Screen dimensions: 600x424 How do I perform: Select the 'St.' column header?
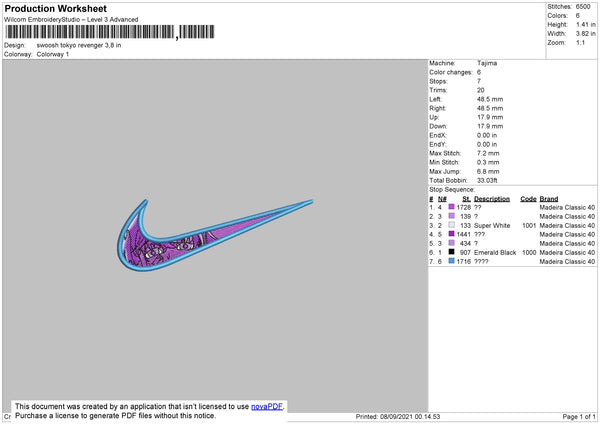pyautogui.click(x=466, y=199)
